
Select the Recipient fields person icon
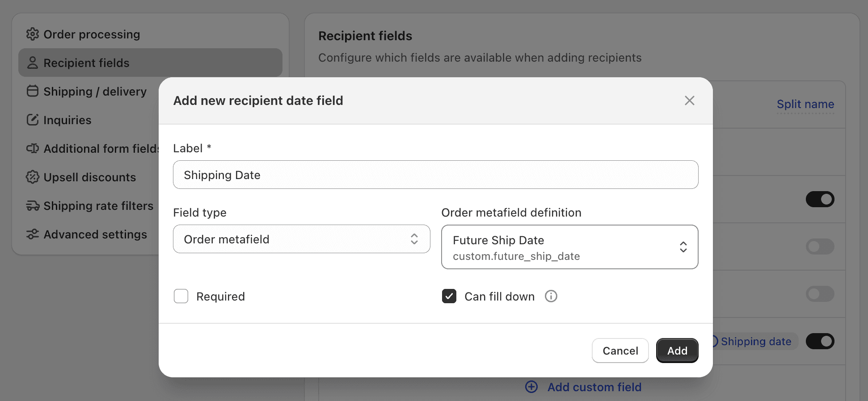[x=33, y=63]
